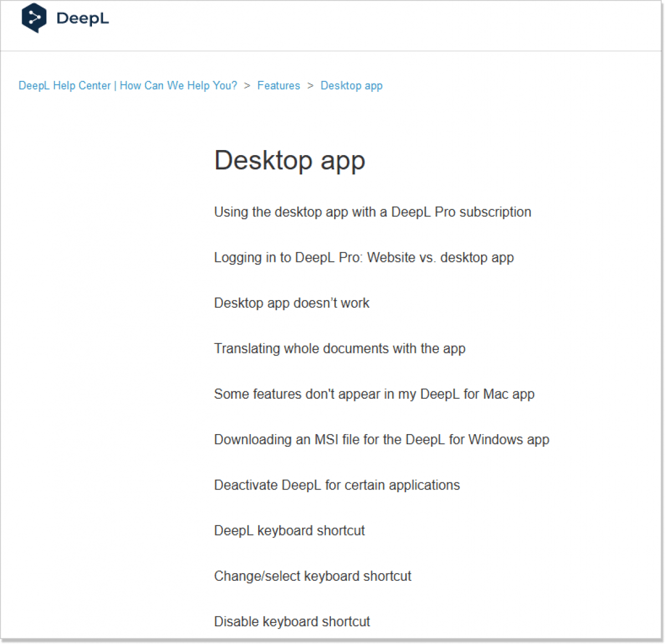Click the Desktop app page heading
Image resolution: width=665 pixels, height=644 pixels.
coord(289,161)
